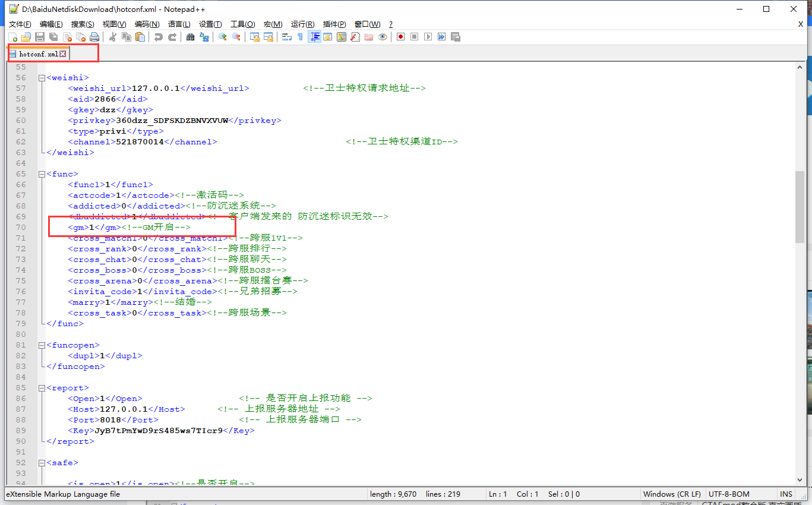Click the Close All toolbar icon
Viewport: 812px width, 505px height.
[x=81, y=37]
